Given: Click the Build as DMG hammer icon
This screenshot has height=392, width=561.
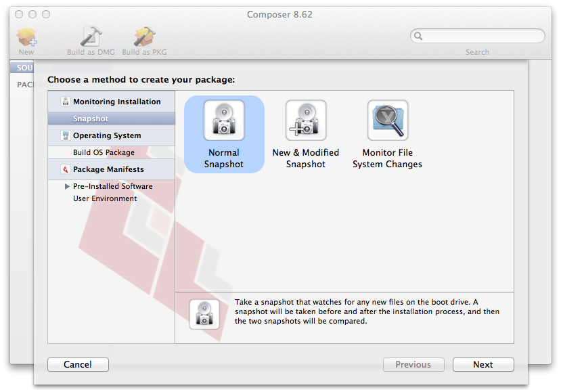Looking at the screenshot, I should (x=91, y=36).
